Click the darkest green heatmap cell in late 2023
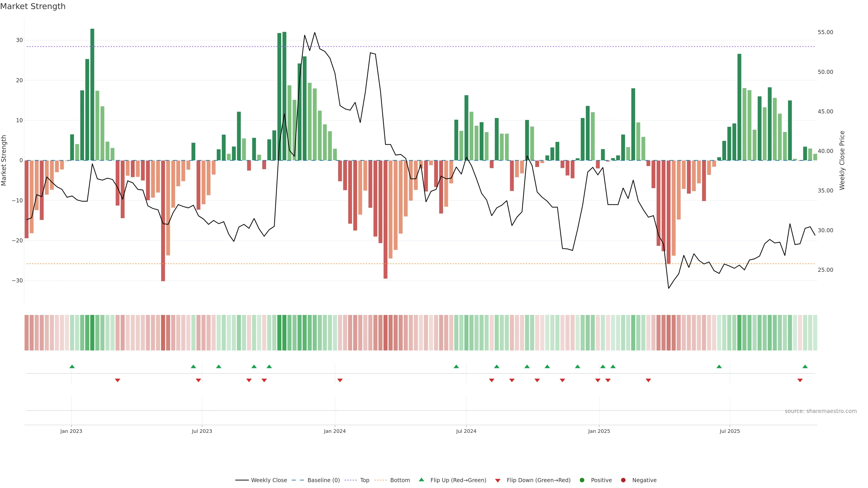868x488 pixels. [x=284, y=332]
